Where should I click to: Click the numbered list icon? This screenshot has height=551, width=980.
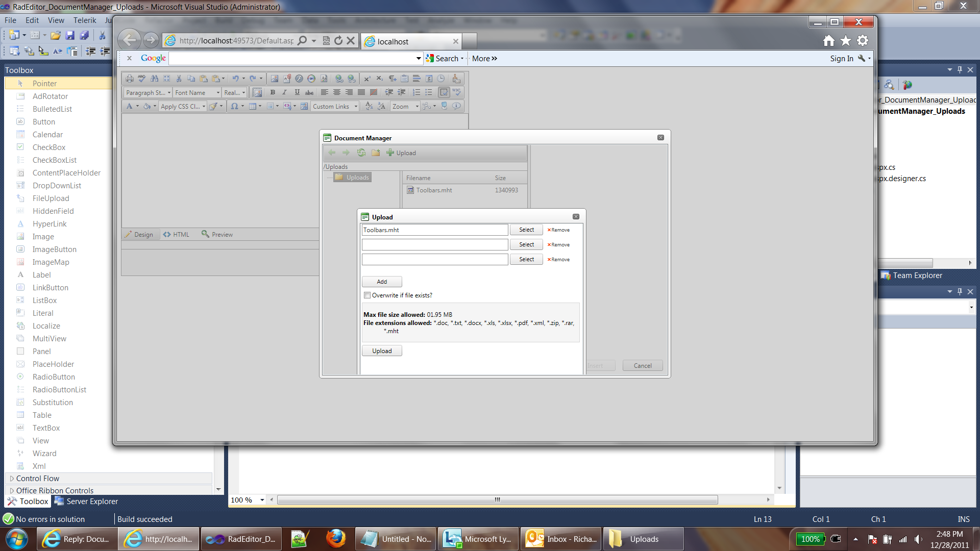coord(416,92)
